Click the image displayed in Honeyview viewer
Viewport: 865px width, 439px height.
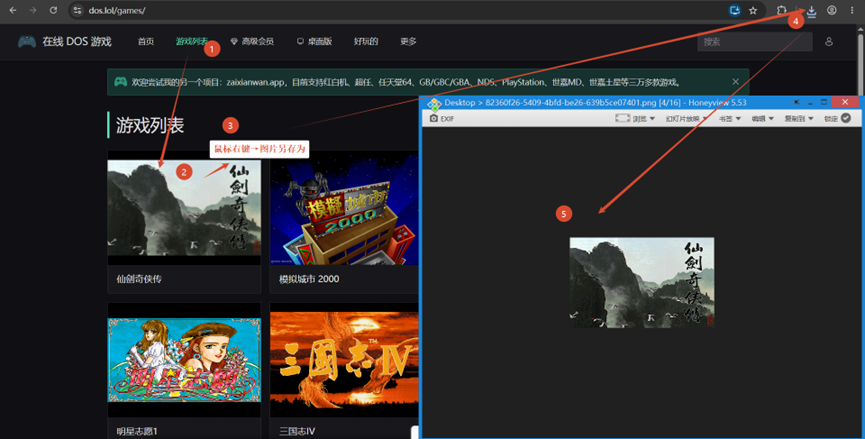(x=642, y=282)
